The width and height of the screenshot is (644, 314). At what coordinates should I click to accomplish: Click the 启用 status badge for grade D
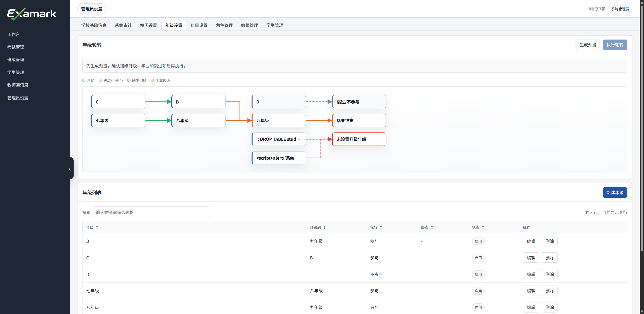pyautogui.click(x=478, y=274)
